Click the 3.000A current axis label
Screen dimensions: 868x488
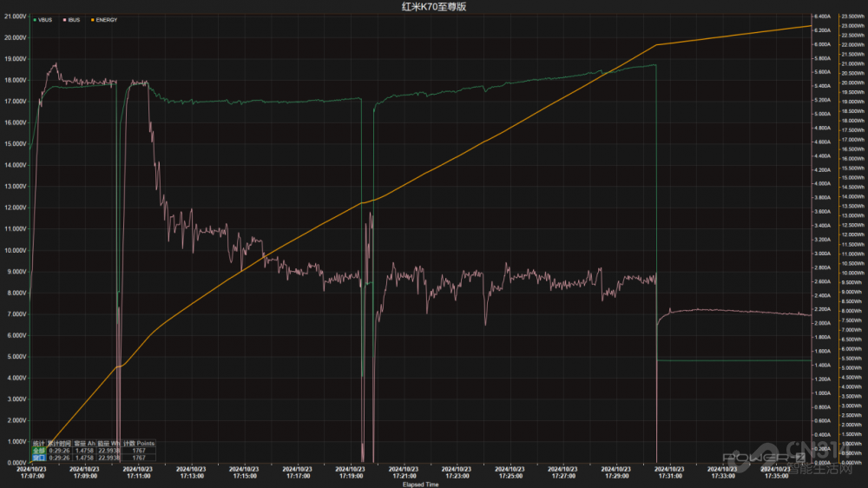click(823, 254)
